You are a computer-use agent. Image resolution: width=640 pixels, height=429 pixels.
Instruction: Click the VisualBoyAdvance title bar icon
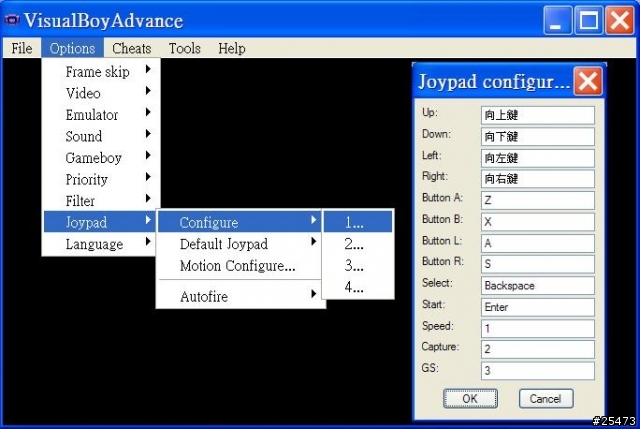click(11, 19)
